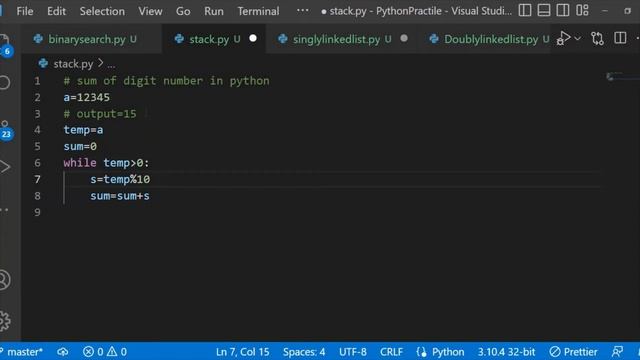This screenshot has height=360, width=640.
Task: Open Search in the activity bar
Action: coord(5,82)
